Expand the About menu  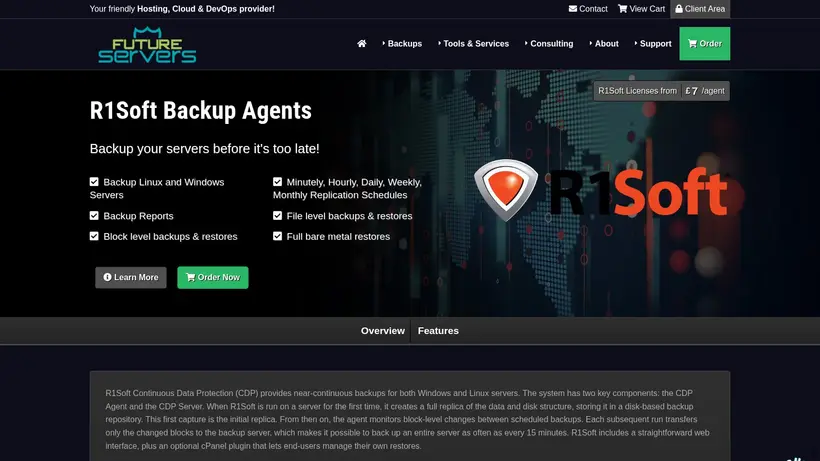(x=604, y=43)
